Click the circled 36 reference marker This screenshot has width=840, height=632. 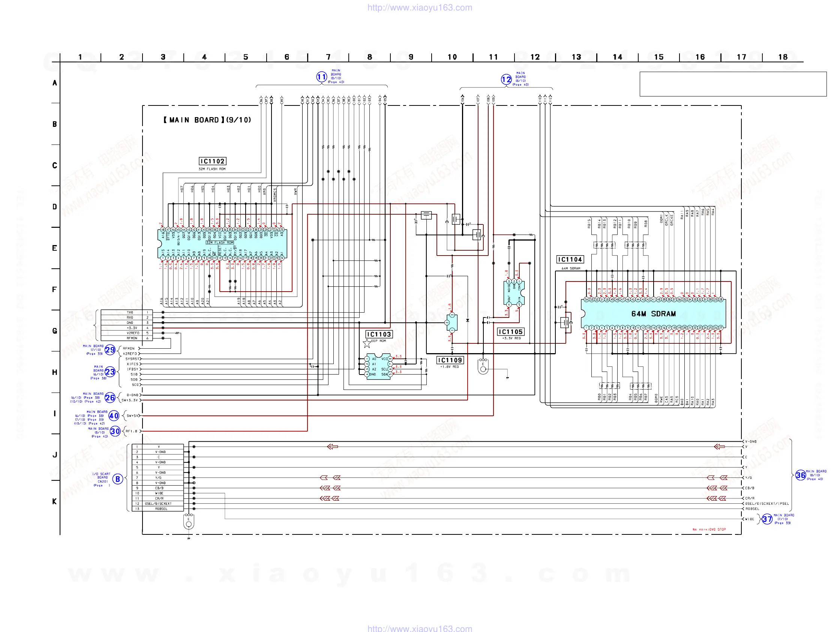[801, 475]
